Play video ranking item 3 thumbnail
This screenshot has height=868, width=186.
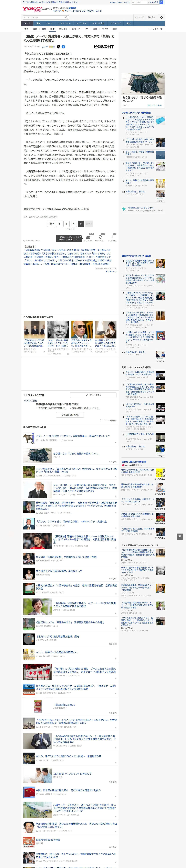pyautogui.click(x=160, y=407)
